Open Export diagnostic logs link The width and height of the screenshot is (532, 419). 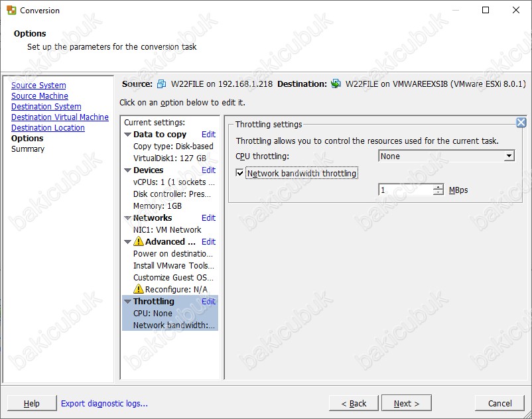click(104, 403)
